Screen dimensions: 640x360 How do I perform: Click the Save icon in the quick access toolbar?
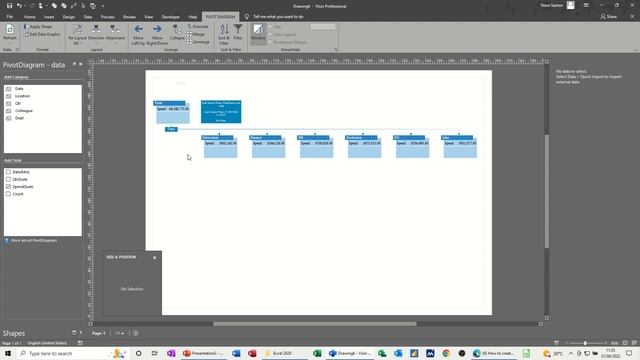point(9,6)
